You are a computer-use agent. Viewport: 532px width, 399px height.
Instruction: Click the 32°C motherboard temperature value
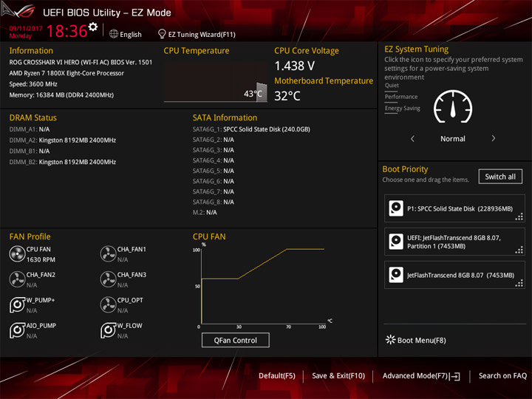click(287, 96)
